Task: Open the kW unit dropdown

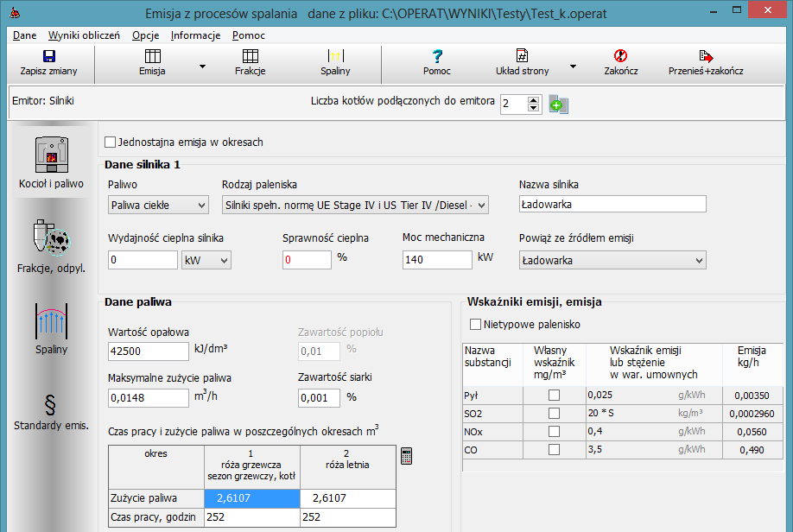Action: click(x=206, y=260)
